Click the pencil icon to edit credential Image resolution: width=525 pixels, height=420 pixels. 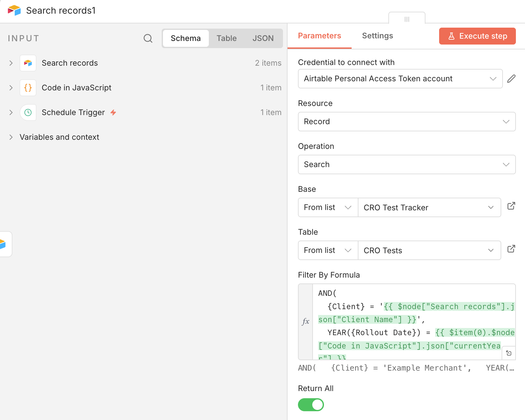[511, 79]
